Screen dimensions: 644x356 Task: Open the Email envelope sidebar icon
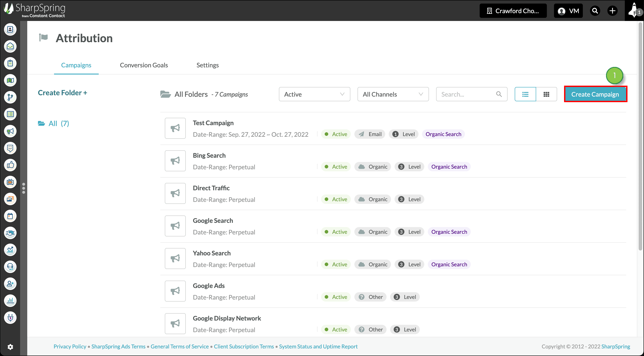pyautogui.click(x=10, y=46)
